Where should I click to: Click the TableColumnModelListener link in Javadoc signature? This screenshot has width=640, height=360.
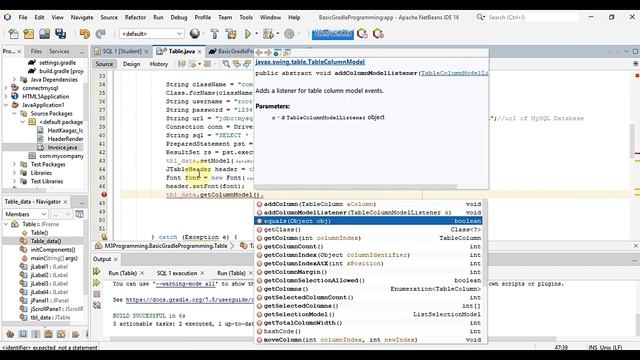(454, 73)
